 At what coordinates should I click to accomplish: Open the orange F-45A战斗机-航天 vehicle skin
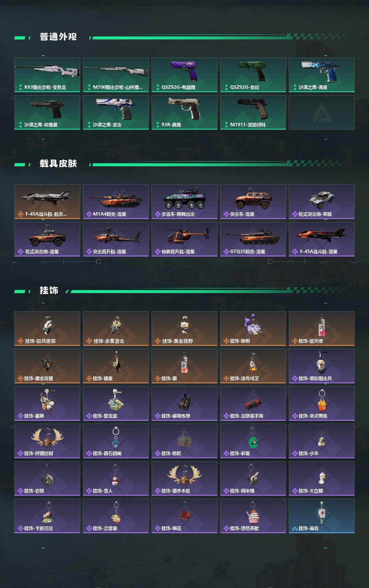click(x=47, y=202)
